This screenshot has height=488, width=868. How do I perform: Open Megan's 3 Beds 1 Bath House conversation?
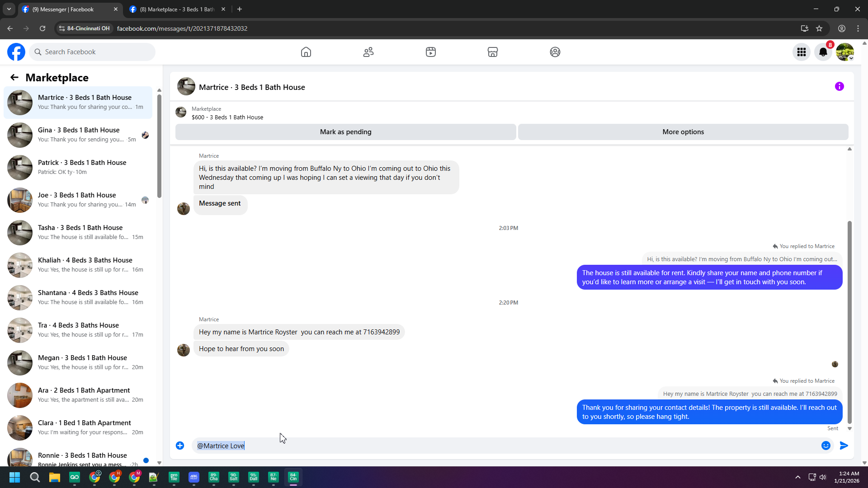[78, 362]
